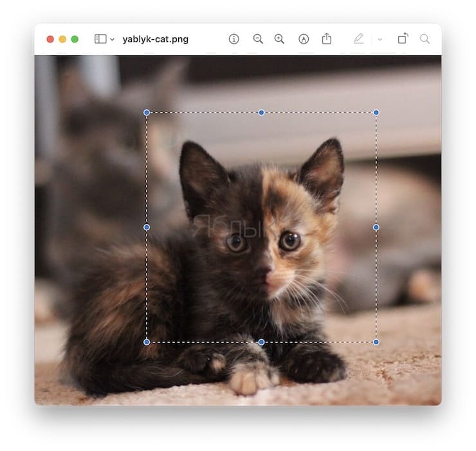The width and height of the screenshot is (476, 451).
Task: Show the image info inspector
Action: [x=233, y=39]
